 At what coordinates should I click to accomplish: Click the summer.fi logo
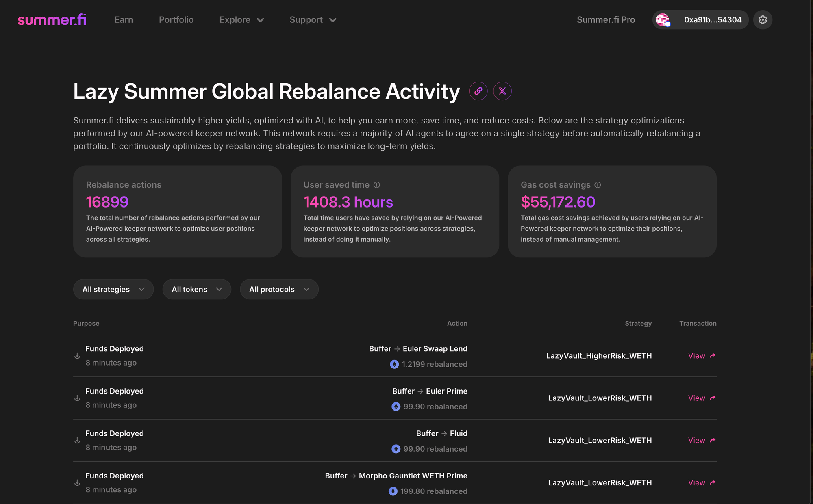[52, 19]
